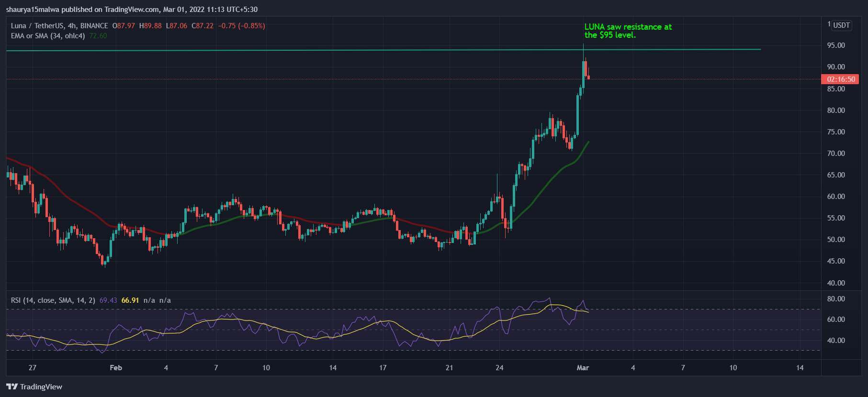Click the green annotation about $95 resistance

pyautogui.click(x=628, y=31)
